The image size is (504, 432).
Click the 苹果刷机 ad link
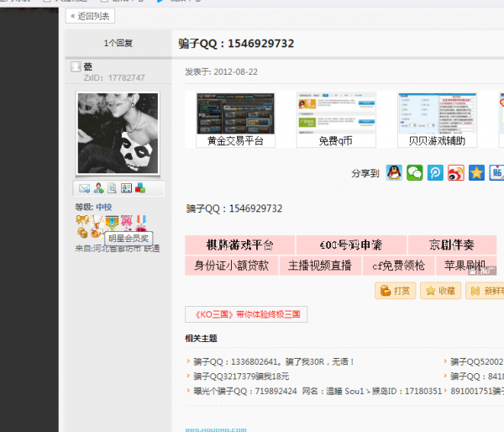click(465, 266)
